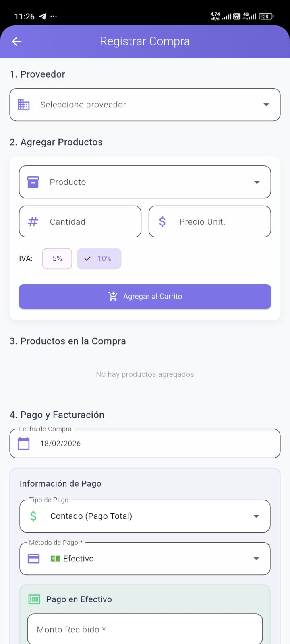
Task: Toggle the 10% IVA chip
Action: (99, 258)
